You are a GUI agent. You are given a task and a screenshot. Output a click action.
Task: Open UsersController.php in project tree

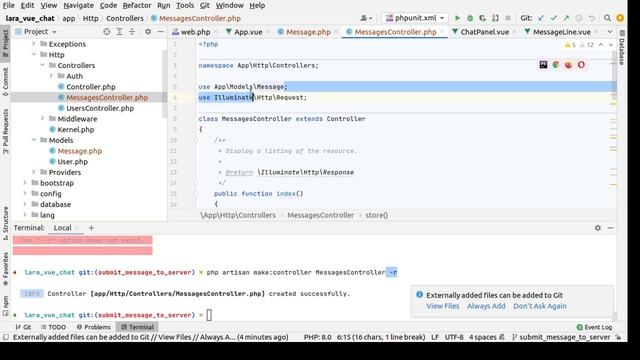[100, 108]
